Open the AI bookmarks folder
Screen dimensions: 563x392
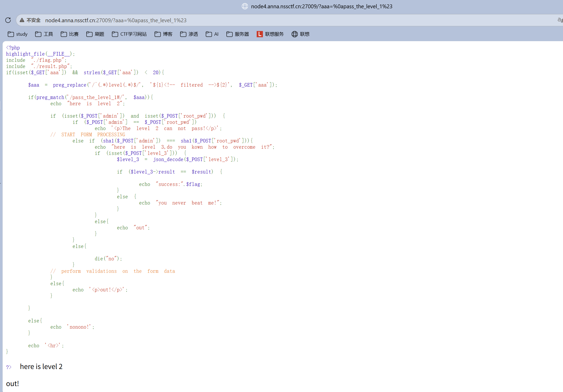tap(212, 34)
